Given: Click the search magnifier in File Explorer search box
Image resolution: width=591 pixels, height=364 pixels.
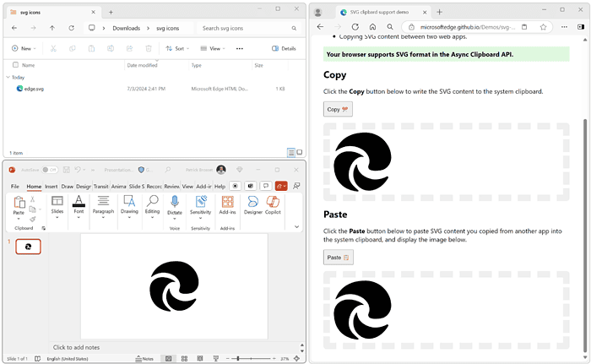Looking at the screenshot, I should tap(294, 28).
